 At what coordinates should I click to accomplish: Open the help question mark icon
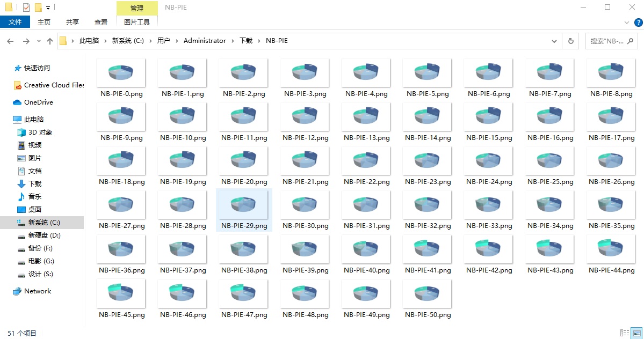tap(638, 23)
